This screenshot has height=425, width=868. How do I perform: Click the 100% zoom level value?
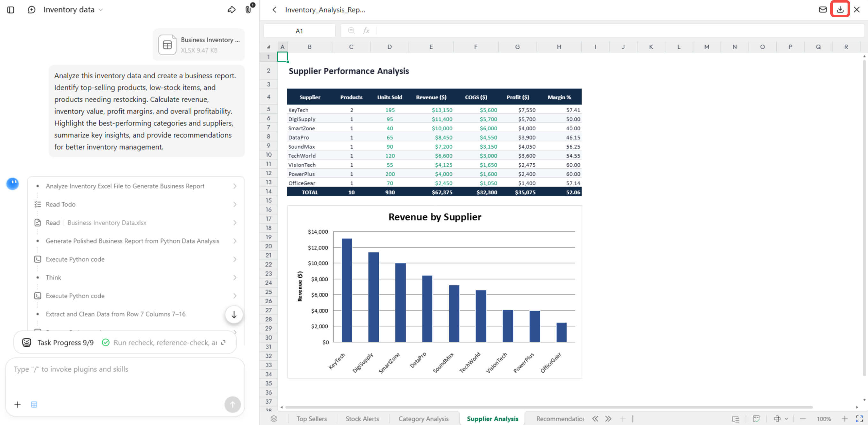(824, 419)
